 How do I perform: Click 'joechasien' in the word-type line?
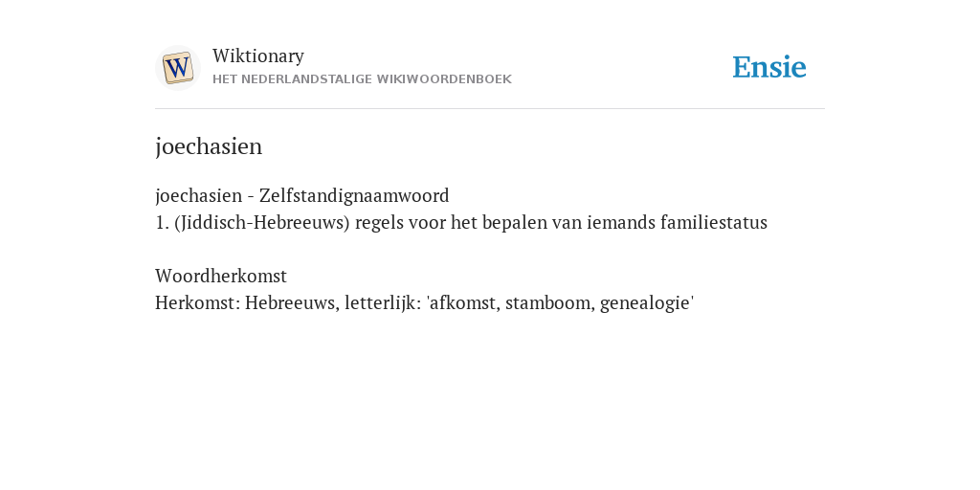199,195
